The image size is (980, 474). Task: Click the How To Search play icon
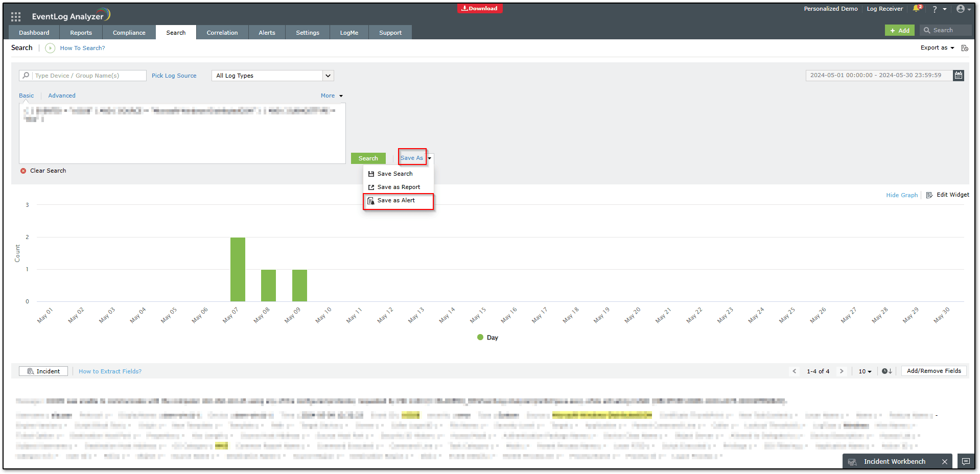50,48
